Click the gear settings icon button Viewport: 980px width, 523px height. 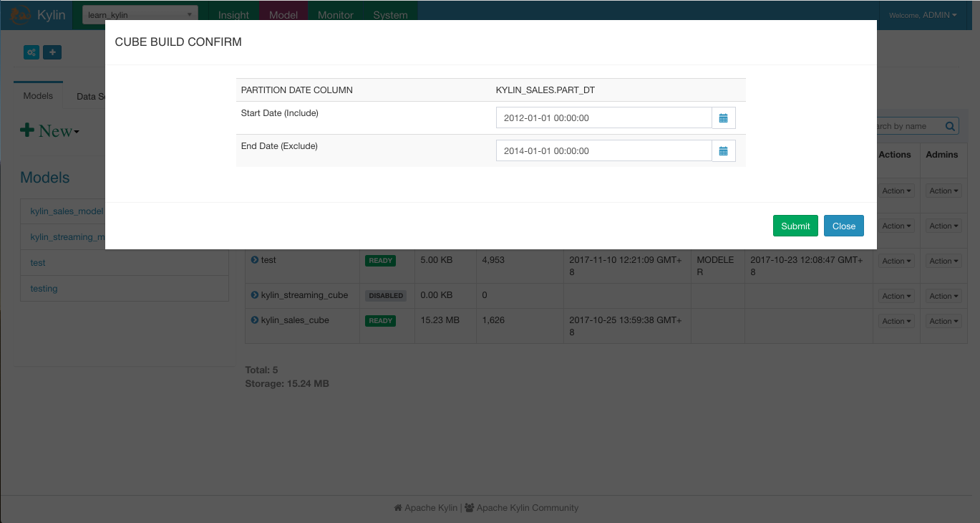click(31, 52)
